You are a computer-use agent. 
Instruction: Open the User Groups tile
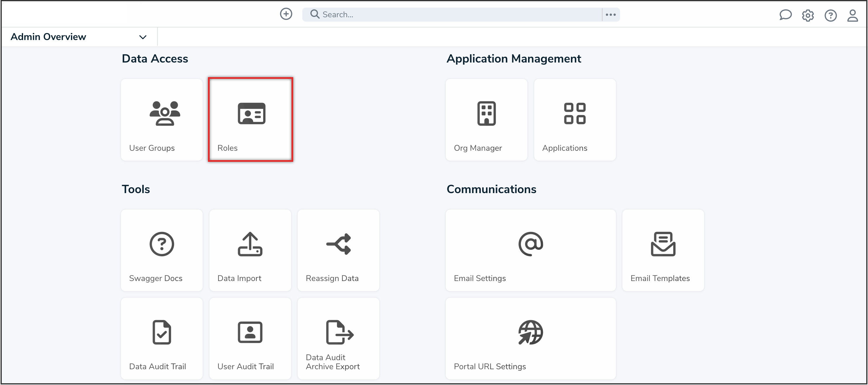pyautogui.click(x=162, y=120)
